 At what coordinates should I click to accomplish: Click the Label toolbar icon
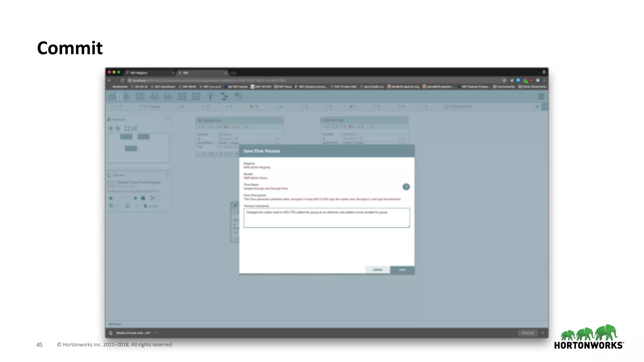238,96
